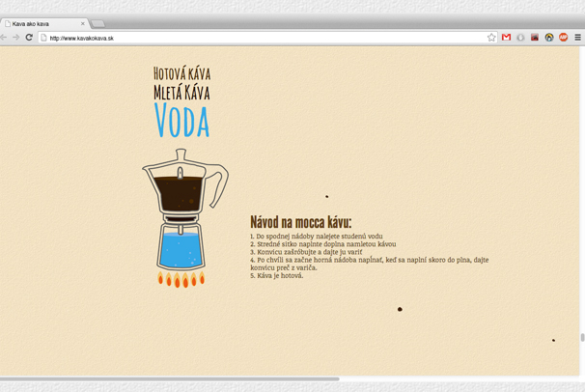Click the browser back arrow

(4, 38)
